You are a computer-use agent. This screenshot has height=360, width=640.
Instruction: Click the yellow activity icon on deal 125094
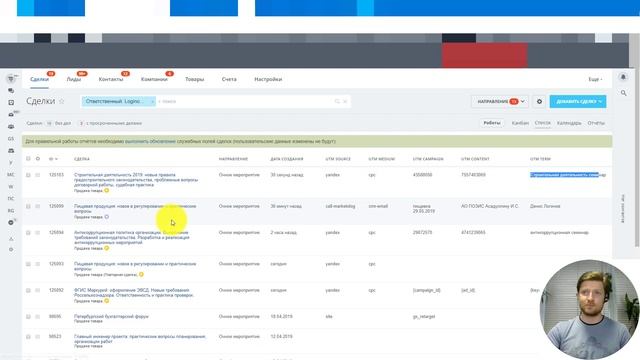coord(107,248)
